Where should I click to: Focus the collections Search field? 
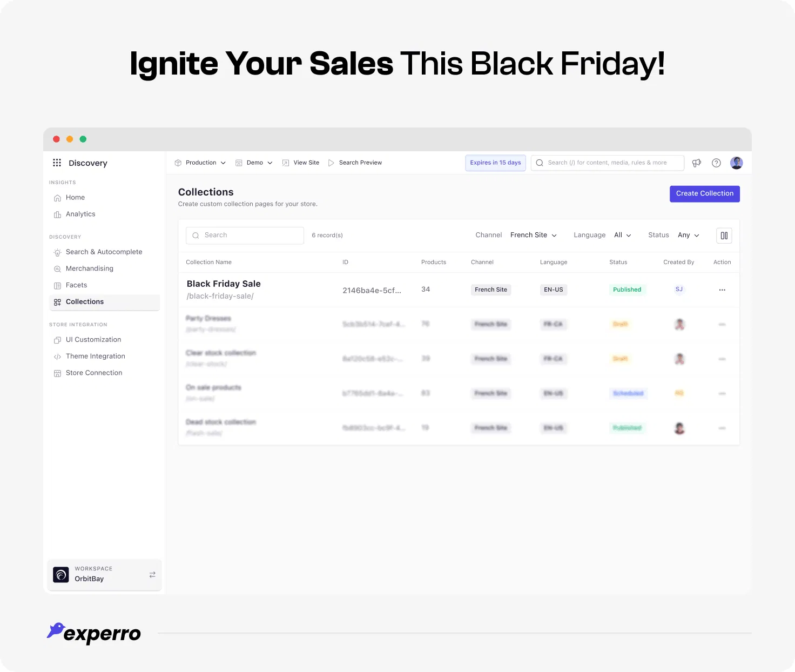click(245, 235)
